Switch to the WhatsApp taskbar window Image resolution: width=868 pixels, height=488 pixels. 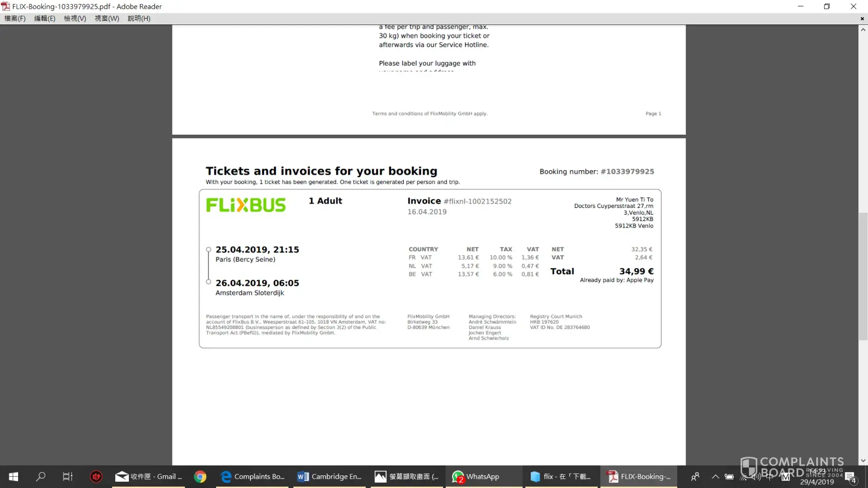click(x=484, y=477)
